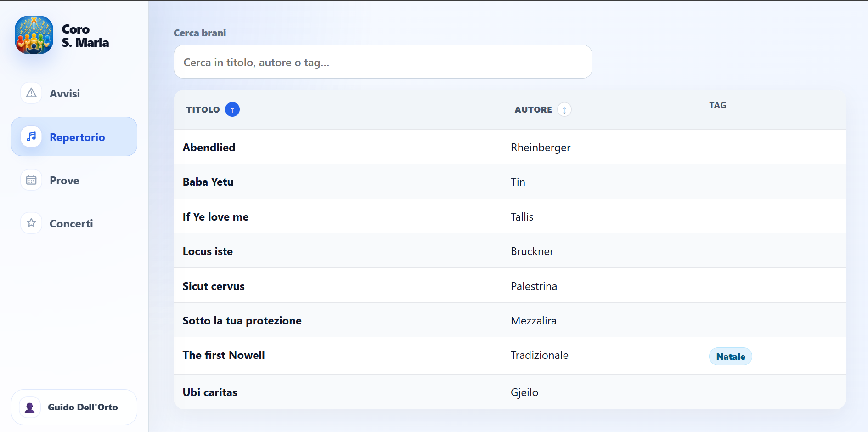The width and height of the screenshot is (868, 432).
Task: Click the Concerti star icon
Action: click(x=31, y=223)
